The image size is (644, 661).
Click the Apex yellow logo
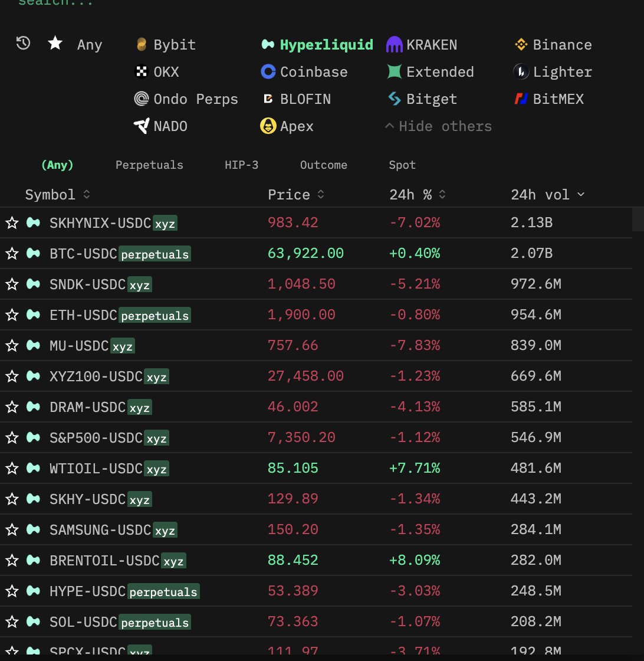coord(268,126)
